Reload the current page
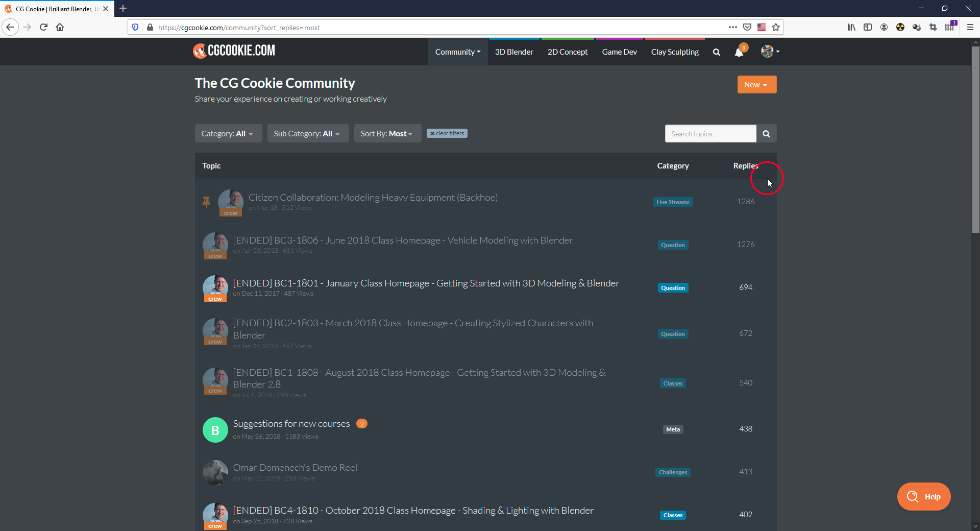 point(43,27)
